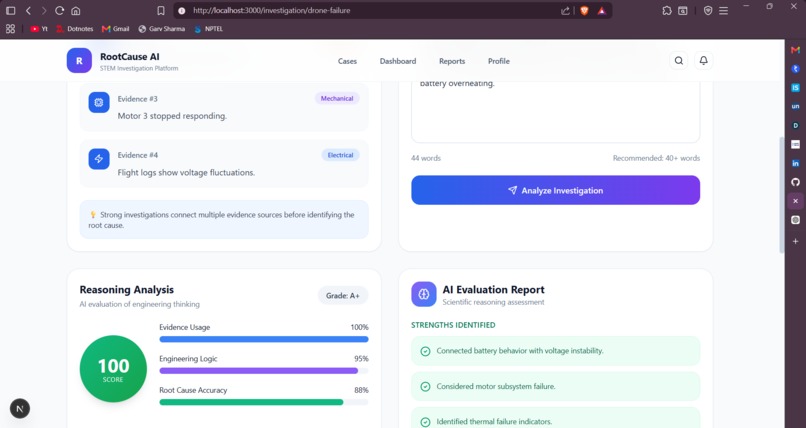Click the page vertical scrollbar
This screenshot has width=806, height=428.
(x=781, y=195)
